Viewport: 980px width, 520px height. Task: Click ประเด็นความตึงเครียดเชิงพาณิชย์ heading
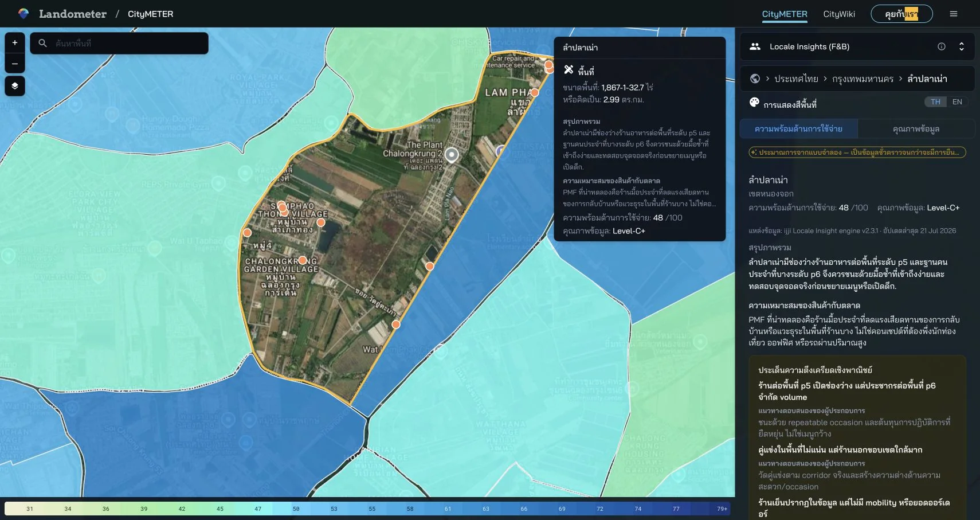[815, 370]
